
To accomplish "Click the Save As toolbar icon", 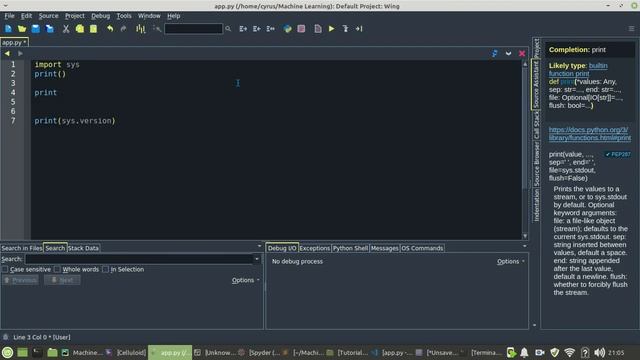I will coord(49,29).
